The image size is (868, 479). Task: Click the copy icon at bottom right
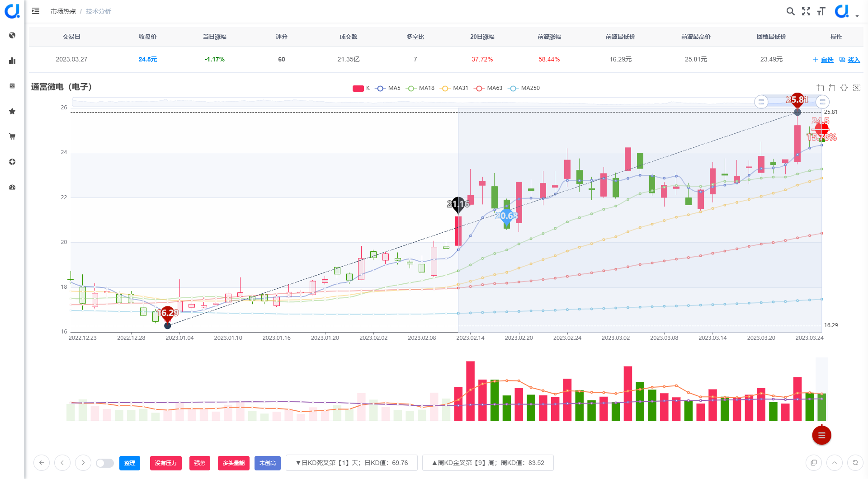tap(814, 463)
